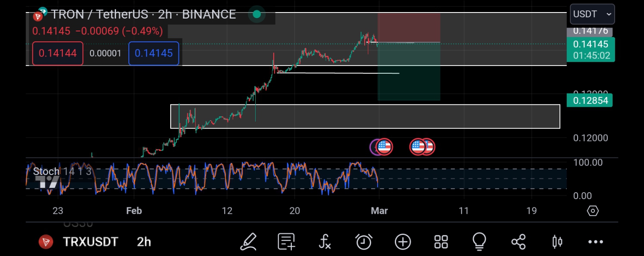This screenshot has width=644, height=256.
Task: Click the 0.12000 price axis label
Action: (x=591, y=138)
